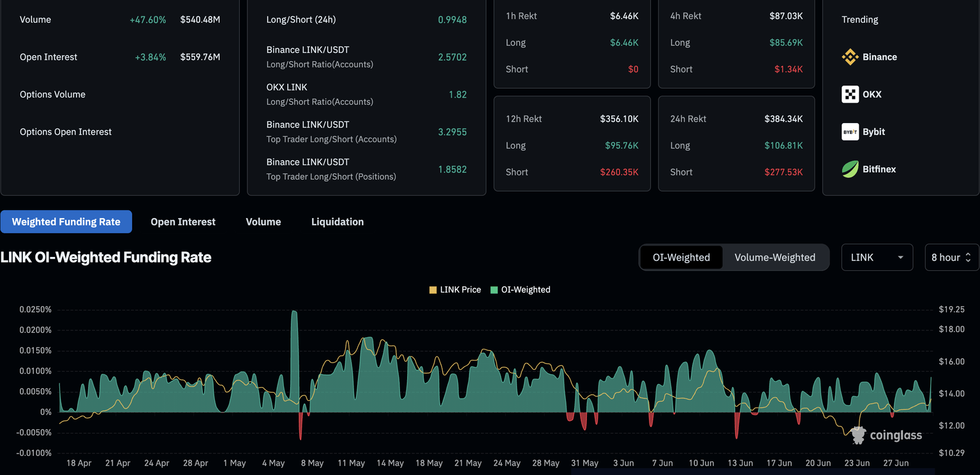This screenshot has height=475, width=980.
Task: Switch to the Open Interest tab
Action: [x=183, y=222]
